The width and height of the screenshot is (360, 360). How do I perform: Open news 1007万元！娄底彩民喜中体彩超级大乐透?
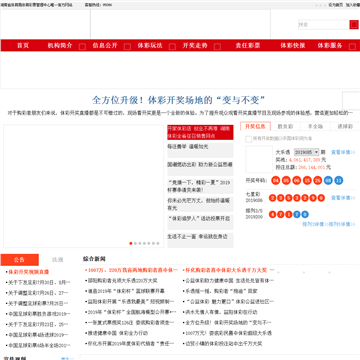click(x=228, y=333)
